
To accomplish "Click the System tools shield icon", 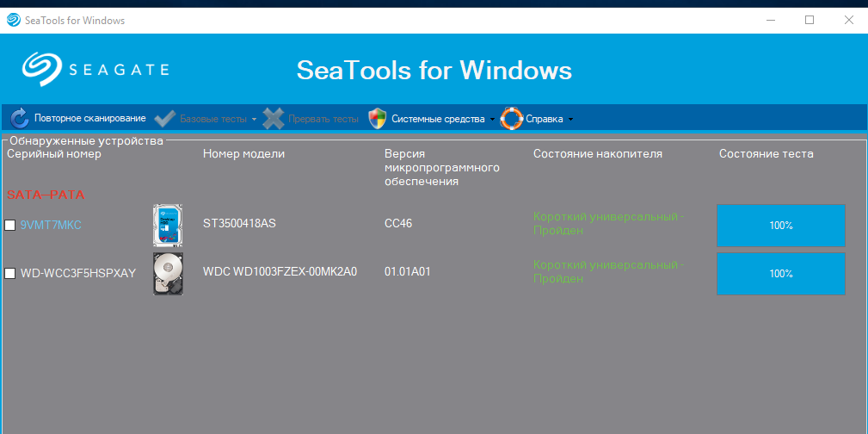I will (x=377, y=119).
